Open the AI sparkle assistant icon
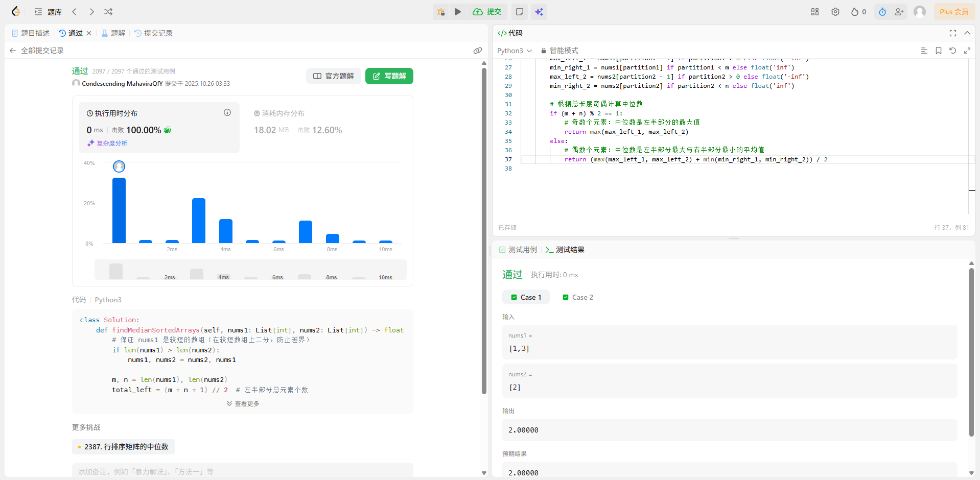Image resolution: width=980 pixels, height=480 pixels. (x=539, y=12)
